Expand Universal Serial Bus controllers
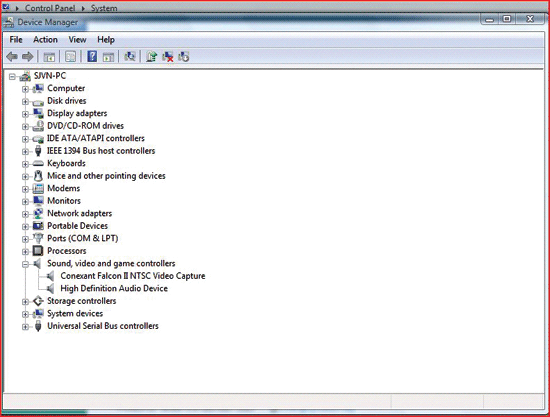The height and width of the screenshot is (417, 550). [25, 327]
